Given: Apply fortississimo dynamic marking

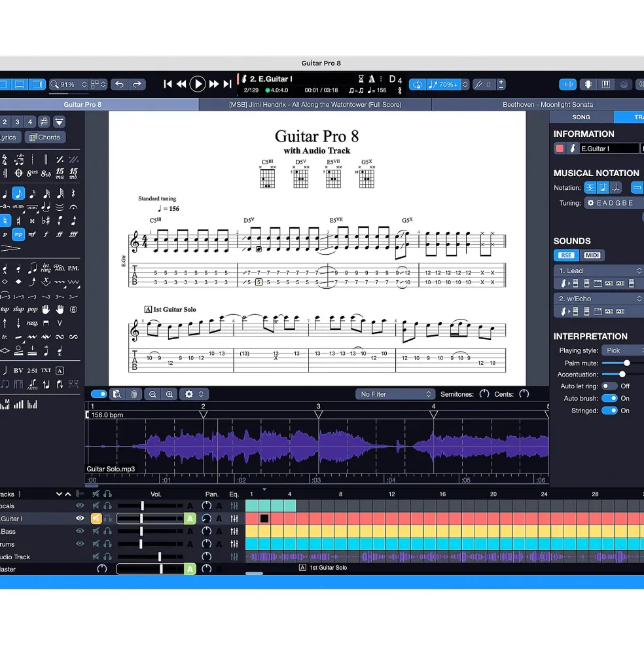Looking at the screenshot, I should pos(73,234).
